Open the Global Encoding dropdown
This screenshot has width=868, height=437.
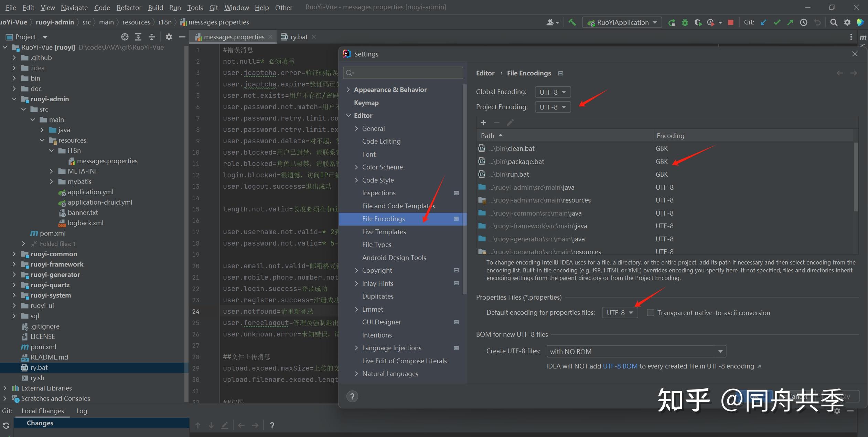tap(553, 92)
